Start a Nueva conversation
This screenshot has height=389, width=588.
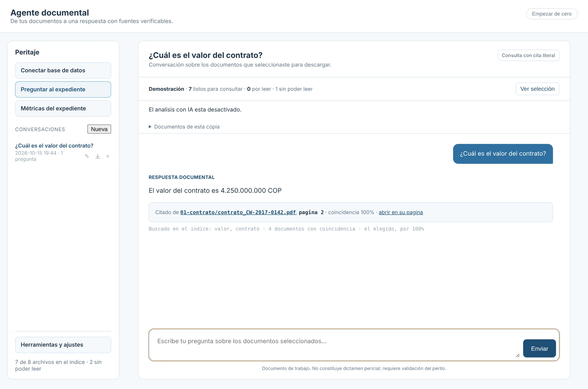coord(99,129)
